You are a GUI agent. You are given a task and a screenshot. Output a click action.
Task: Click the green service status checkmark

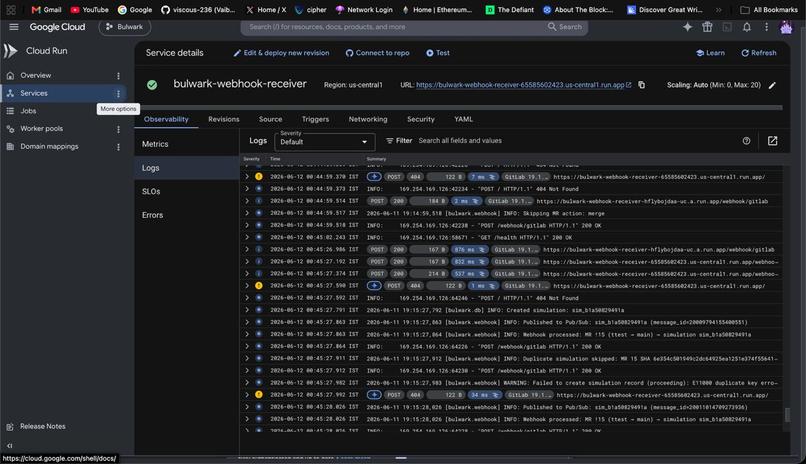point(152,85)
